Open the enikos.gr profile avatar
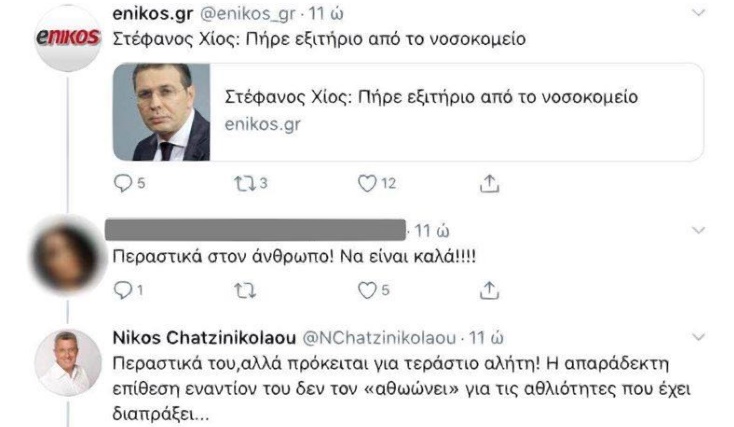This screenshot has height=427, width=734. point(68,36)
